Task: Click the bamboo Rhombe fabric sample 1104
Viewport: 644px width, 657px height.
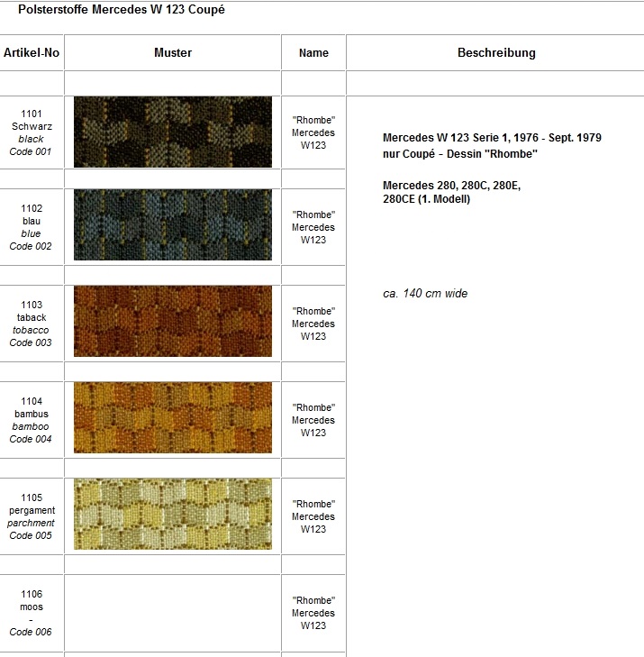Action: click(x=173, y=417)
